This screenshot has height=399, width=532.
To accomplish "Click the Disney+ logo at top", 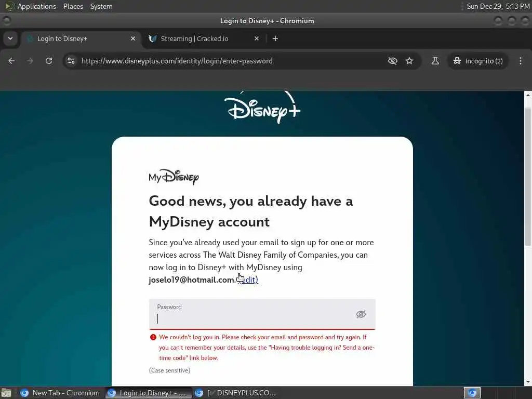I will point(262,108).
